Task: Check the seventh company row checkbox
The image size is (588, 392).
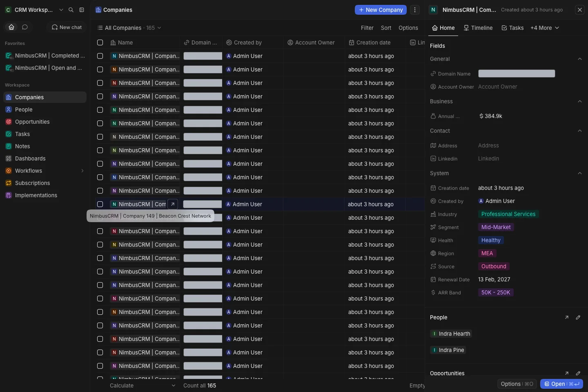Action: pos(100,137)
